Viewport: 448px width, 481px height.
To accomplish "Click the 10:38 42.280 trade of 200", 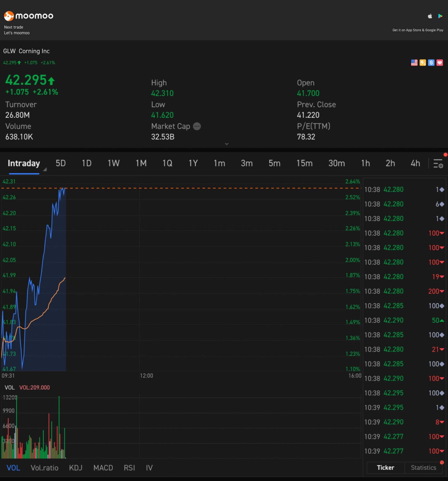I will (404, 291).
